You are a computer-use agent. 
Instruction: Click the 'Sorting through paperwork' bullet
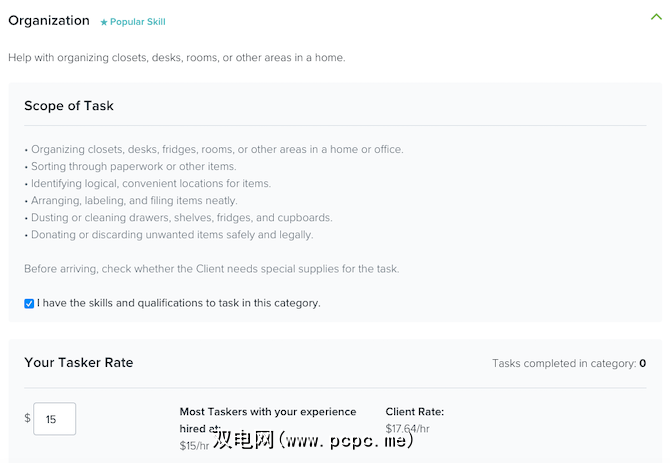coord(133,166)
